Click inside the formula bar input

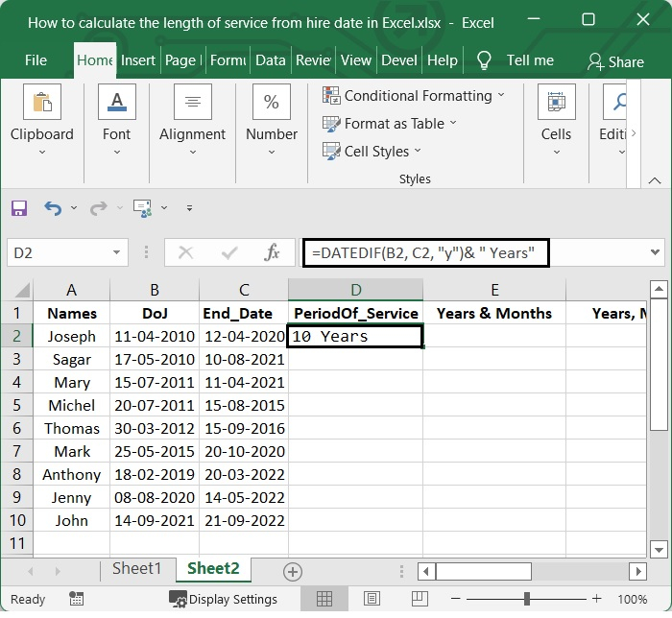(426, 253)
